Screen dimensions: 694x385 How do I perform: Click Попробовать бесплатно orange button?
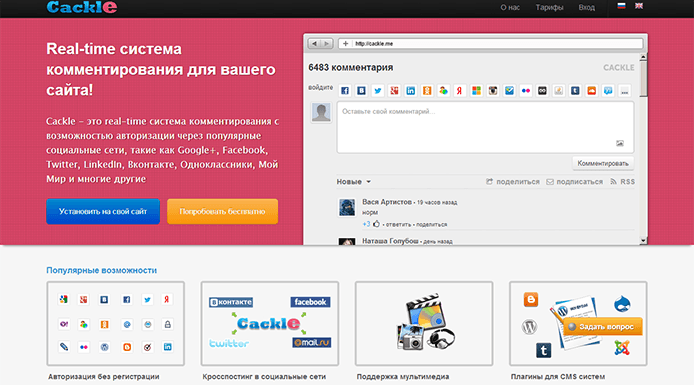[222, 212]
